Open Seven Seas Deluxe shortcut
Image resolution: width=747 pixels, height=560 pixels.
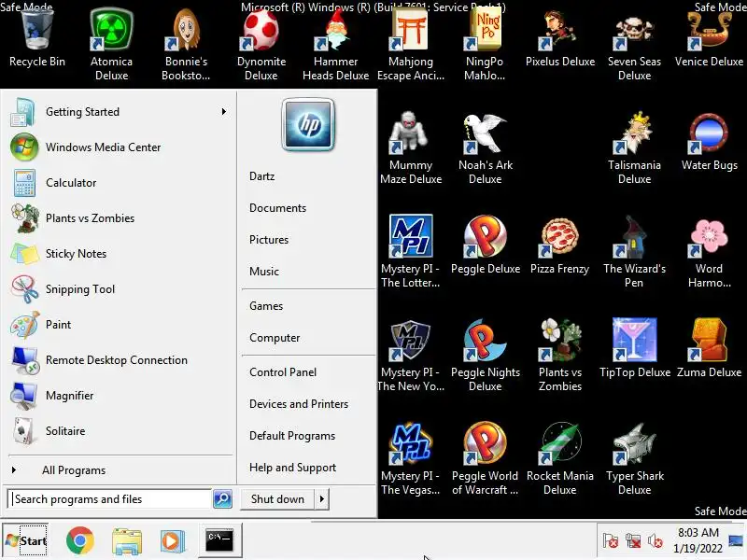(x=634, y=45)
